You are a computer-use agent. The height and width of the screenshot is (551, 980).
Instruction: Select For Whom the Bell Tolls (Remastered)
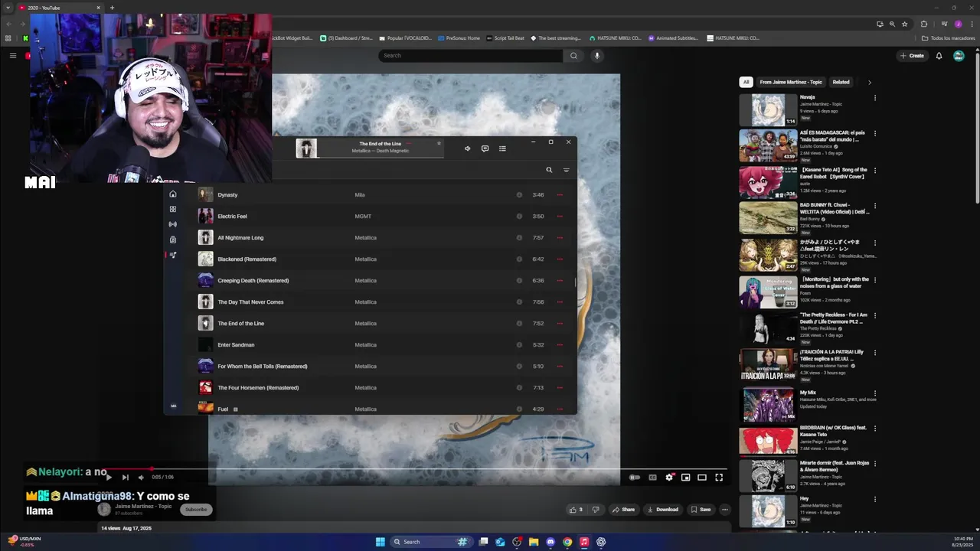pos(263,367)
